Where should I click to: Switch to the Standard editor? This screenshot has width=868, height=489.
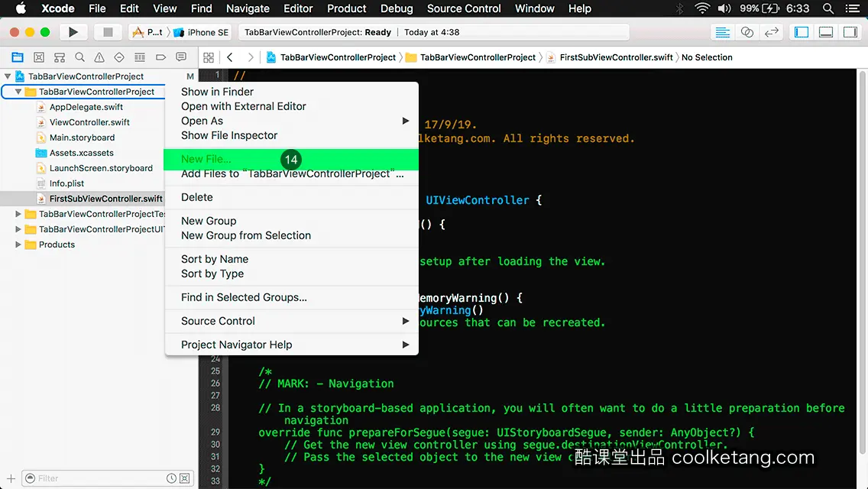722,32
